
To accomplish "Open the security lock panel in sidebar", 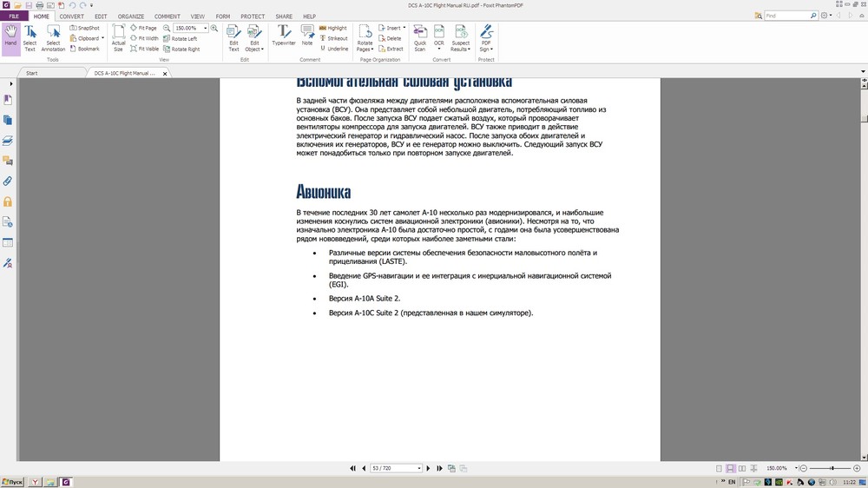I will click(8, 201).
